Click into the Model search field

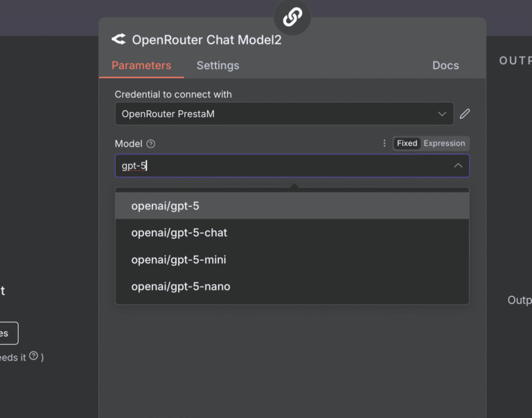pyautogui.click(x=292, y=166)
